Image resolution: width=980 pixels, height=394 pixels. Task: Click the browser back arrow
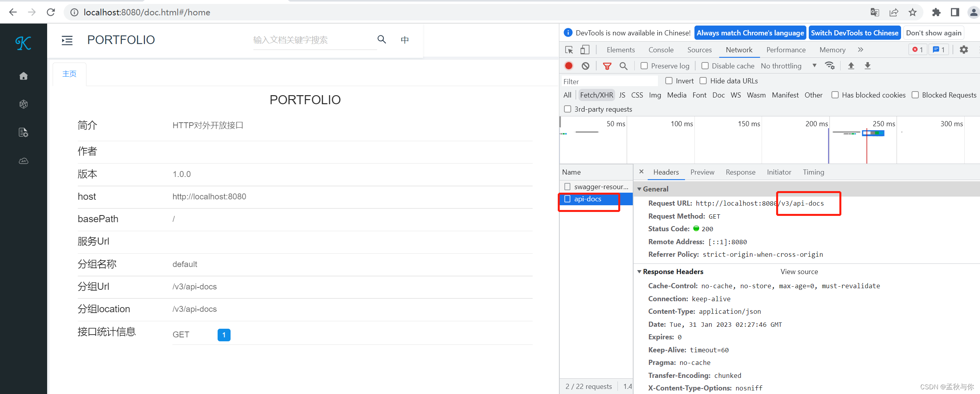[x=13, y=12]
